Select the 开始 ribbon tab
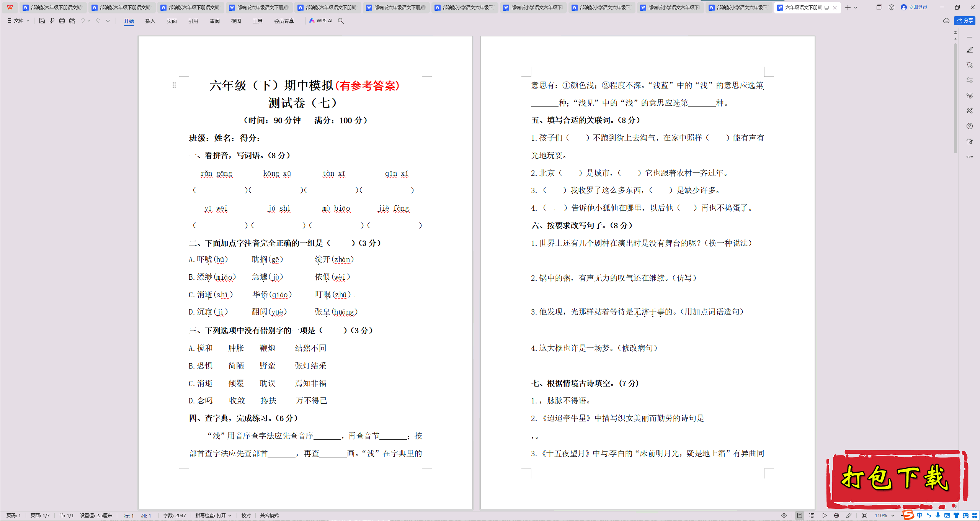This screenshot has width=980, height=521. (x=129, y=21)
